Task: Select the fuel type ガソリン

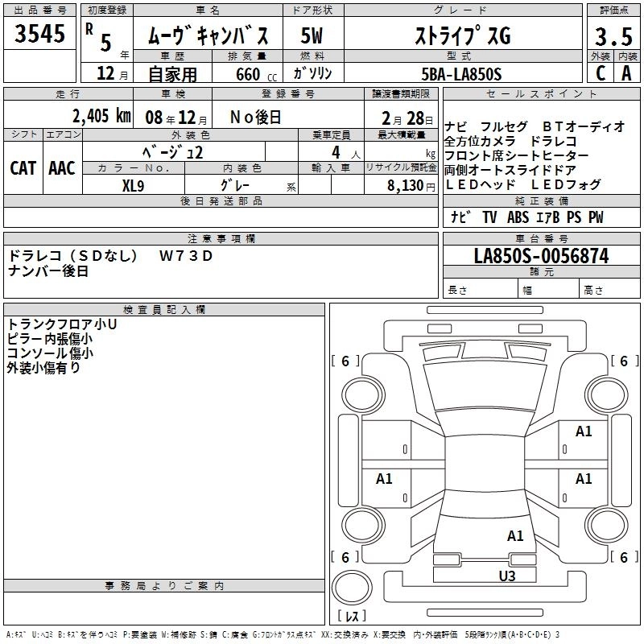Action: (312, 73)
